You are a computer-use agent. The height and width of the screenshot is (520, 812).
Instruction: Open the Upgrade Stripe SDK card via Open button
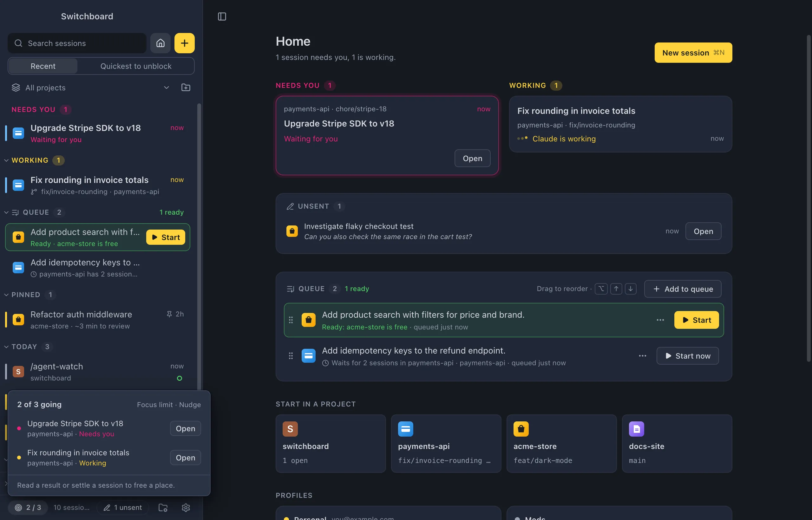coord(472,158)
